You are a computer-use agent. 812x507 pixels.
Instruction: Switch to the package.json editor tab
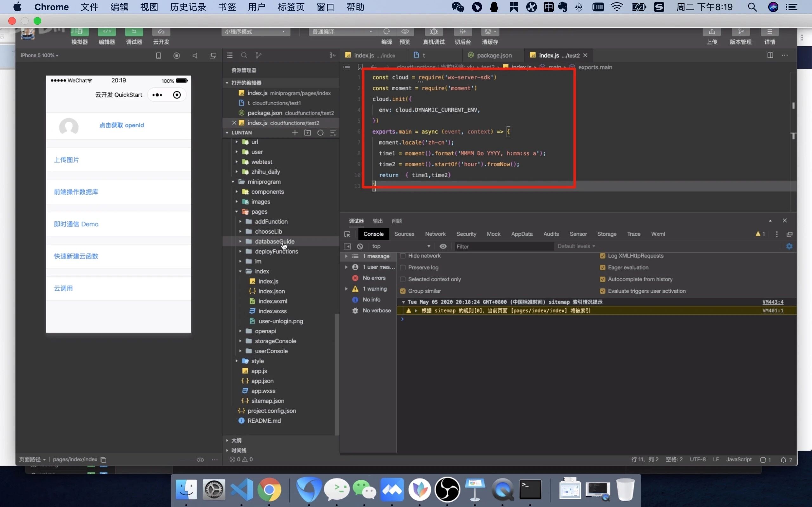(x=494, y=55)
